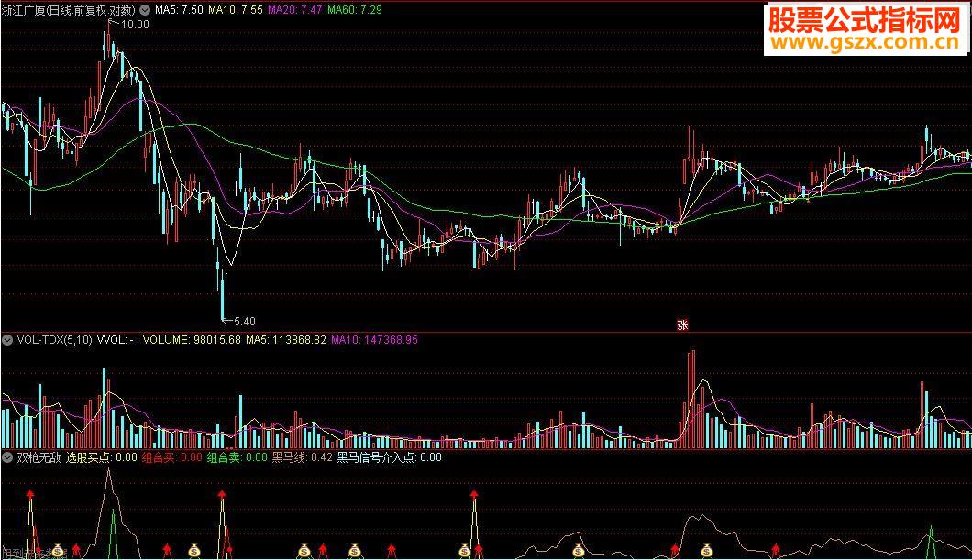Click the MA10: 7.55 label
Viewport: 972px width, 560px height.
coord(236,10)
